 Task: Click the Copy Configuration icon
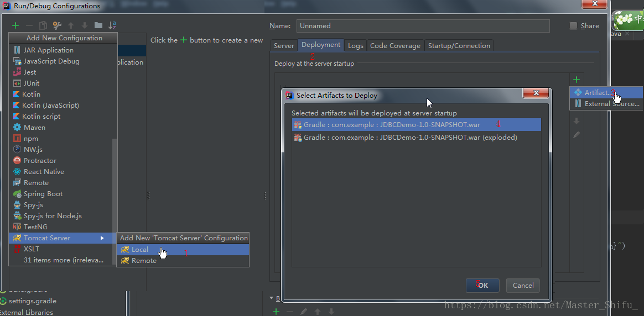click(43, 25)
